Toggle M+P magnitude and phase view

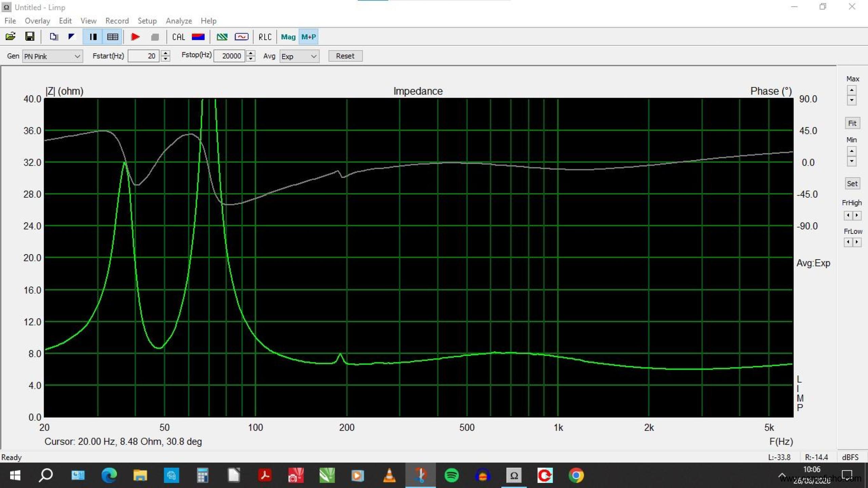point(308,37)
